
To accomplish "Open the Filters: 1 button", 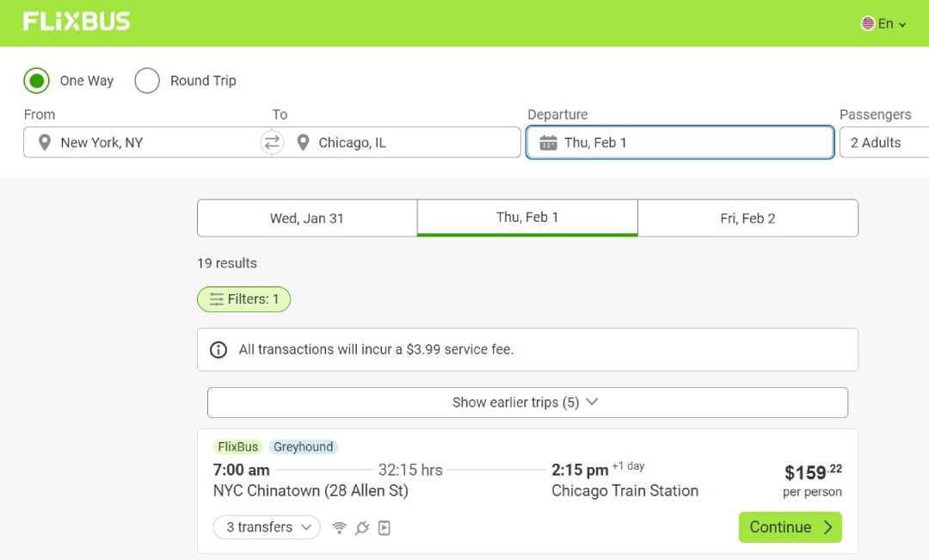I will (243, 299).
